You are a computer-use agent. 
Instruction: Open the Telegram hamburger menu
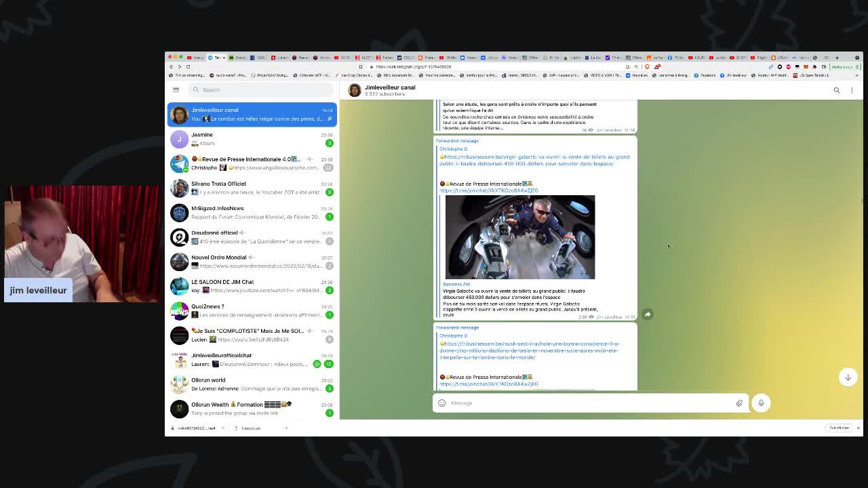(x=176, y=89)
